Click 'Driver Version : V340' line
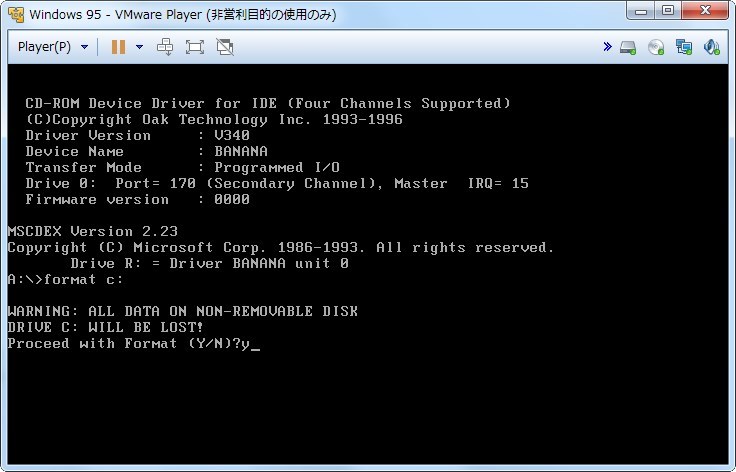 [x=138, y=136]
